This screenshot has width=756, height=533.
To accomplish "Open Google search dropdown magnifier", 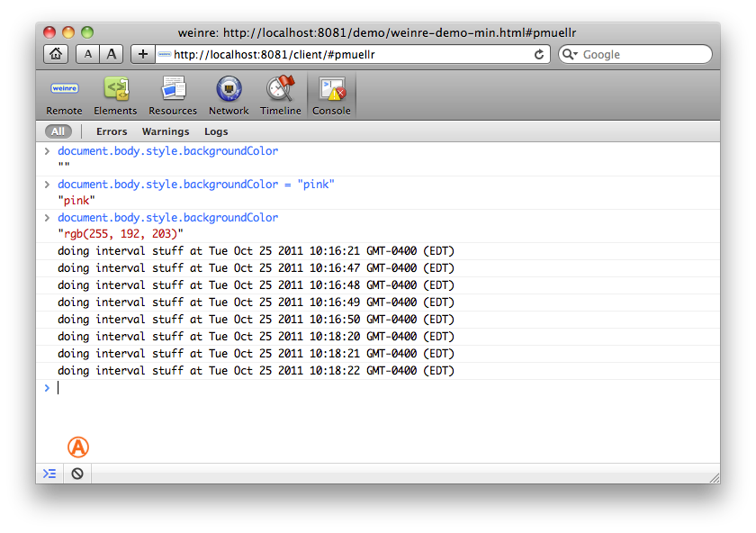I will [x=571, y=54].
